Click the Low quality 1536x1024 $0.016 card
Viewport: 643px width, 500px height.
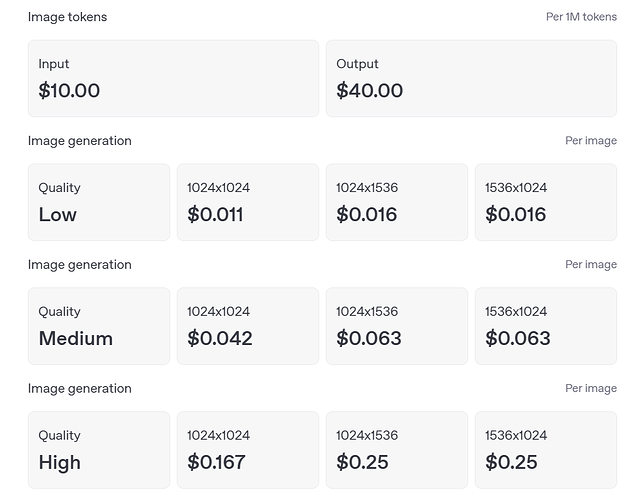(546, 202)
